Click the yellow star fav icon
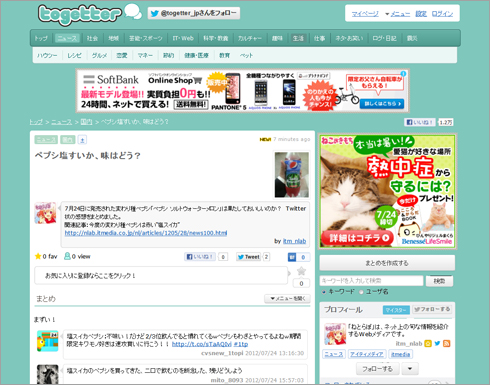The width and height of the screenshot is (490, 385). [x=38, y=256]
